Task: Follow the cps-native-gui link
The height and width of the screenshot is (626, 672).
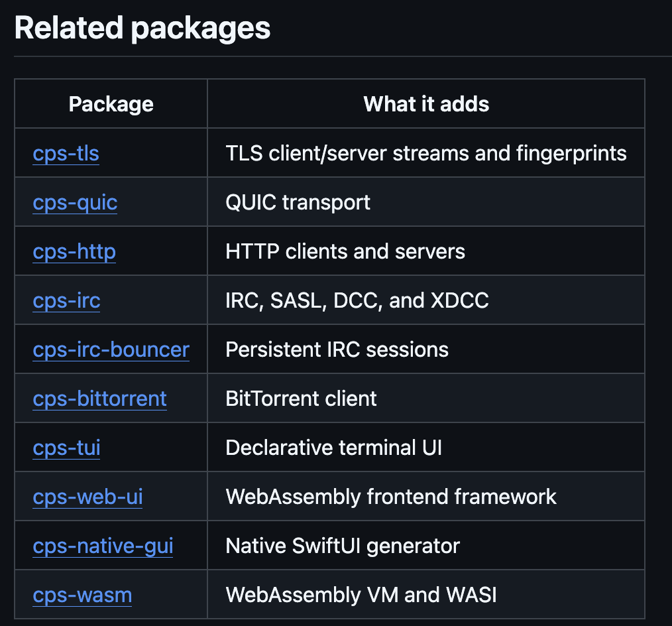Action: pyautogui.click(x=103, y=546)
